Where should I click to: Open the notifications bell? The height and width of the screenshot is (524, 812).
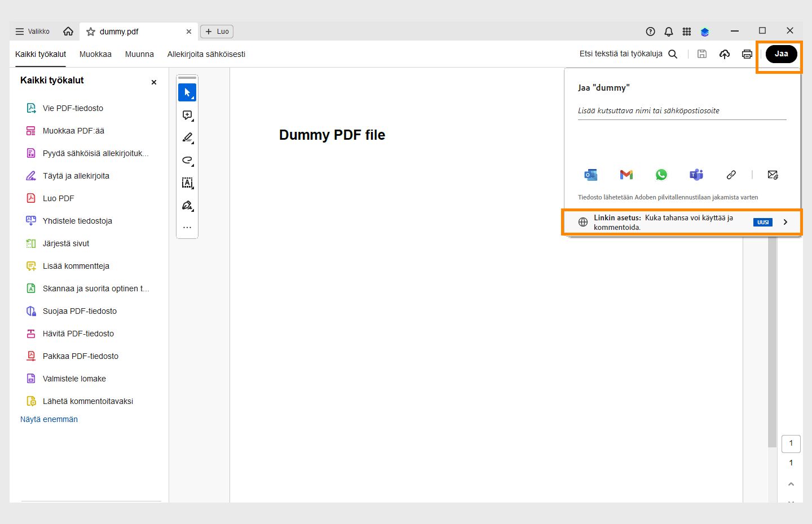(669, 32)
